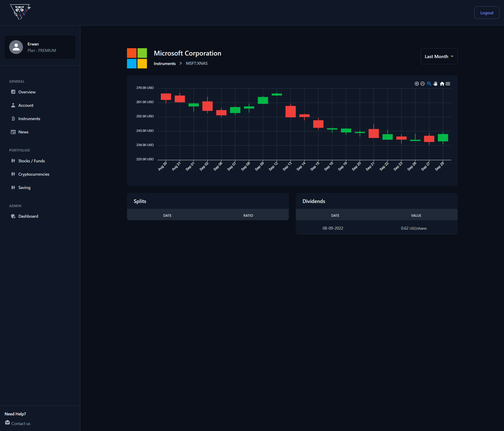Screen dimensions: 504x431
Task: Click the Stocks / Funds candlestick icon
Action: (13, 161)
